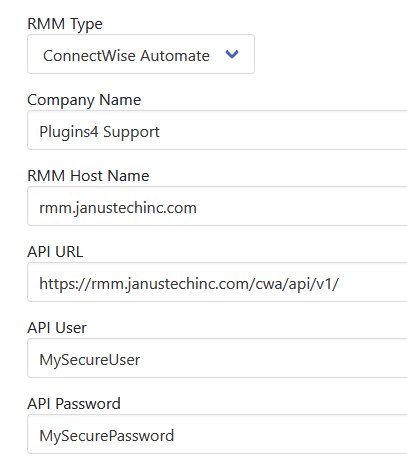Image resolution: width=407 pixels, height=467 pixels.
Task: Open the RMM Type dropdown
Action: click(x=141, y=54)
